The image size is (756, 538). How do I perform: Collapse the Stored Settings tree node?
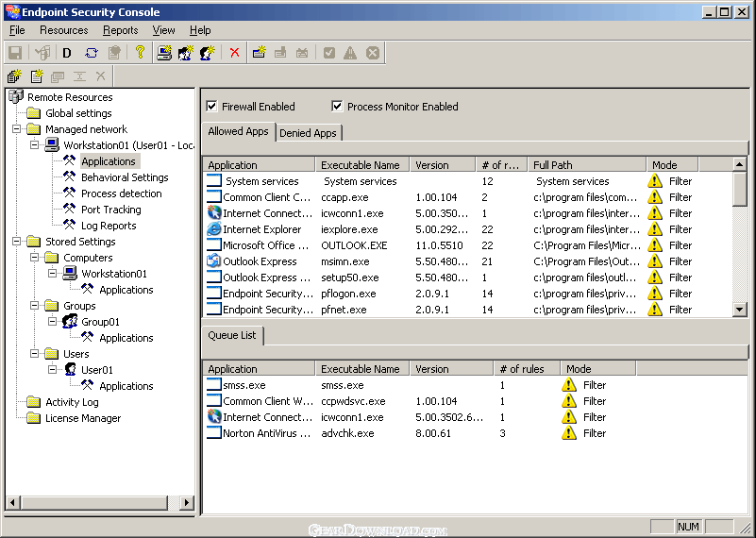17,241
